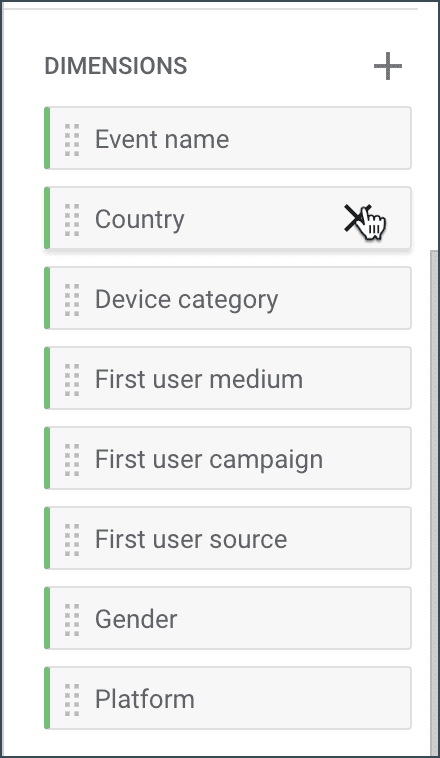
Task: Pick the First user medium dimension
Action: 228,378
